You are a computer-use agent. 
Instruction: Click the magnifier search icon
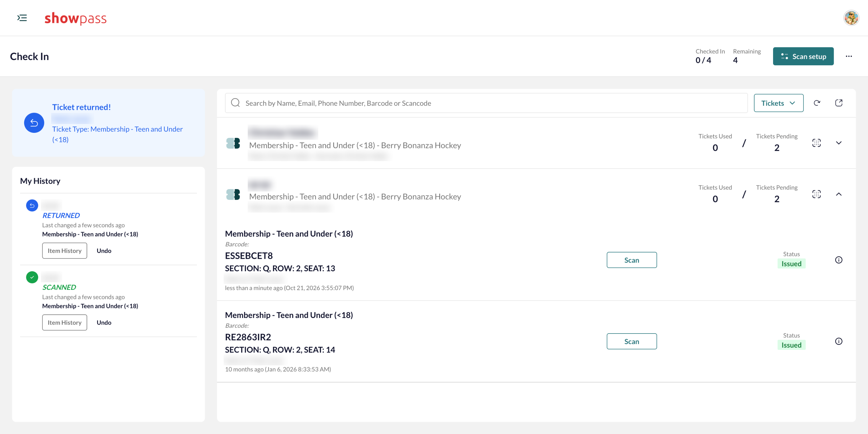tap(236, 103)
